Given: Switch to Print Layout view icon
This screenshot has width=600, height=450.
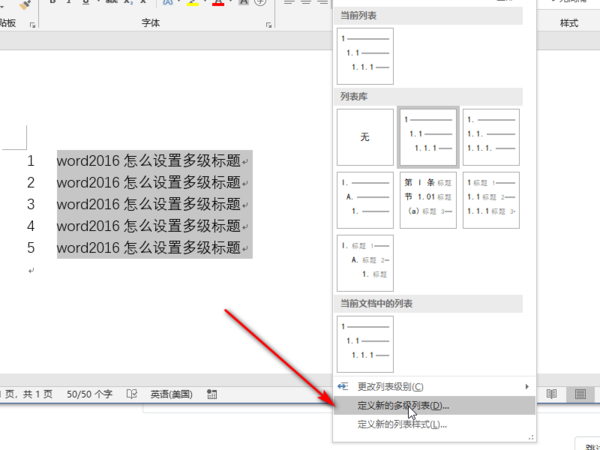Looking at the screenshot, I should click(580, 394).
